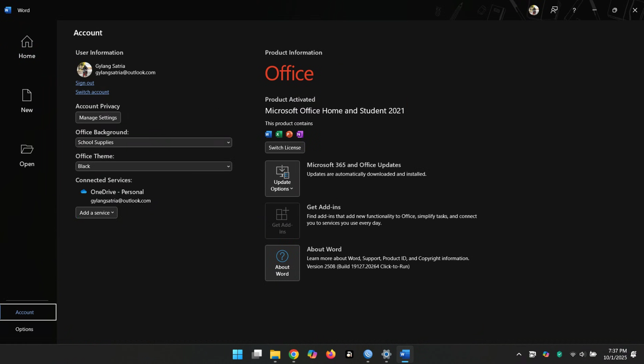Click the profile picture in title bar
This screenshot has height=364, width=644.
(534, 10)
